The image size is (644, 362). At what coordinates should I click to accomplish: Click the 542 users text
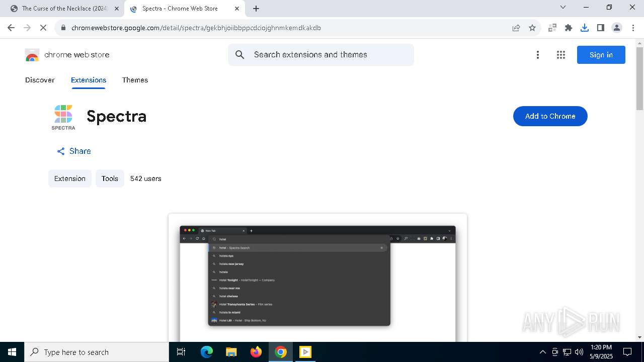(x=146, y=178)
